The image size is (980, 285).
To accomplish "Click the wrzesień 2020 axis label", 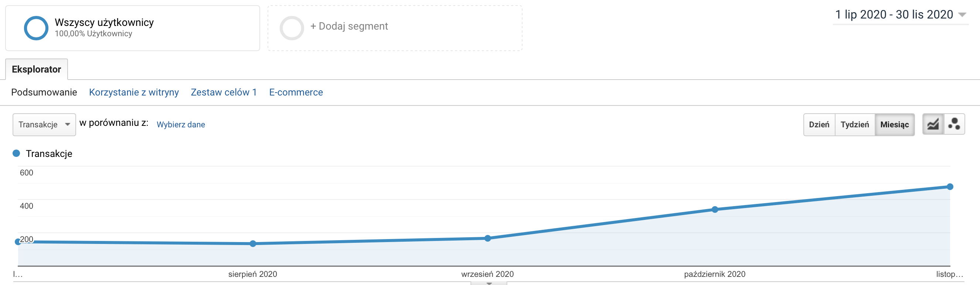I will 487,274.
